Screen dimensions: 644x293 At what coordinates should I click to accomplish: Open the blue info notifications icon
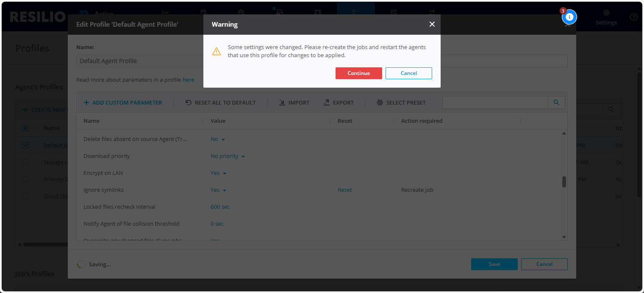click(x=569, y=17)
